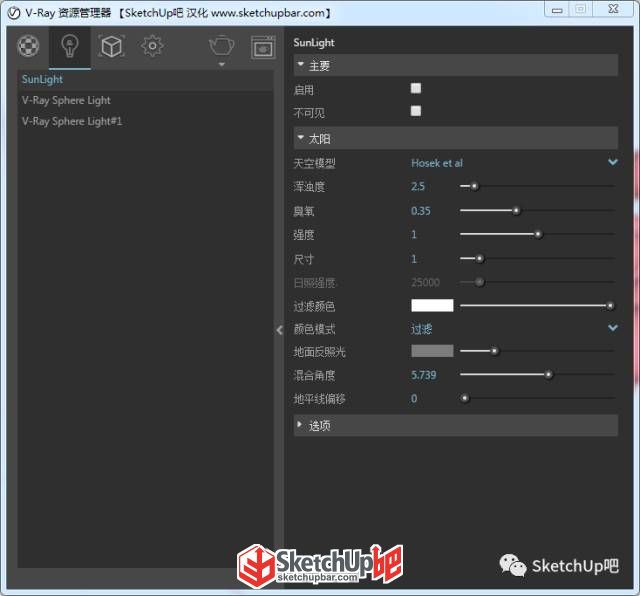The width and height of the screenshot is (640, 596).
Task: Expand the 选项 section
Action: click(456, 426)
